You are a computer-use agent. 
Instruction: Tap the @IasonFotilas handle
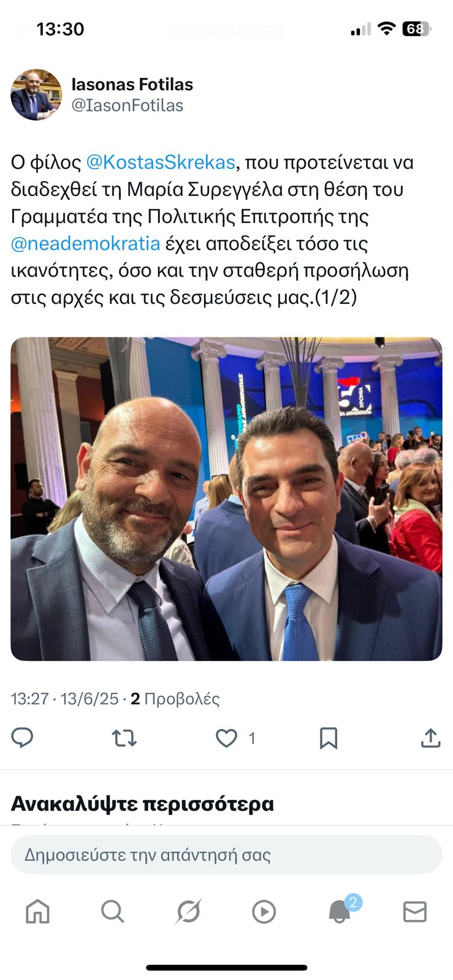128,105
